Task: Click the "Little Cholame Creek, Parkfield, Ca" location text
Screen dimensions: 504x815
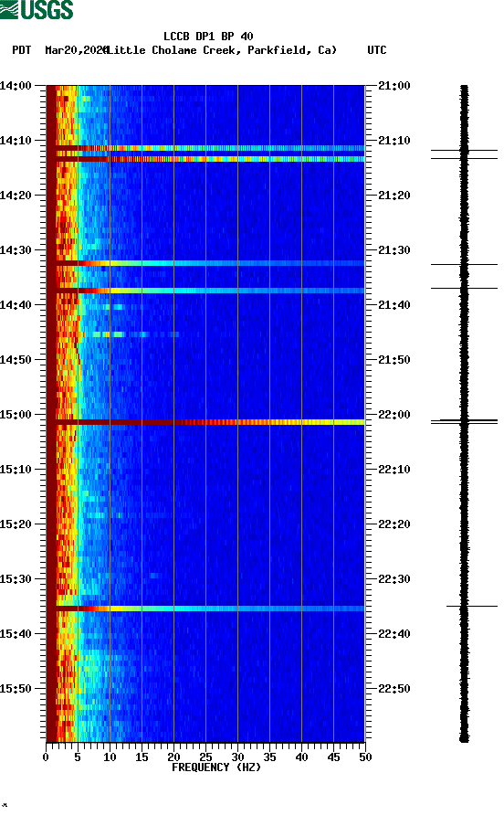Action: (222, 50)
